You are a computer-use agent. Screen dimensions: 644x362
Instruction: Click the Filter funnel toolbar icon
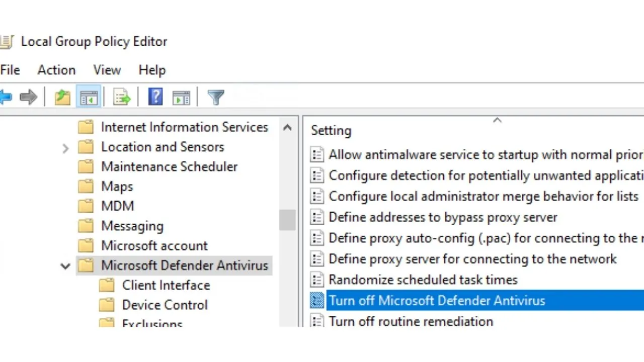[x=216, y=97]
